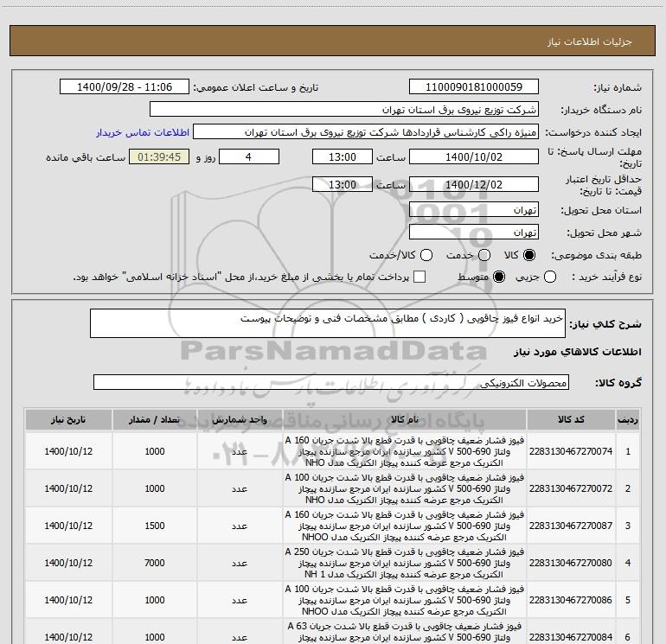
Task: Click need date 1400/10/12 in row 2
Action: [68, 488]
